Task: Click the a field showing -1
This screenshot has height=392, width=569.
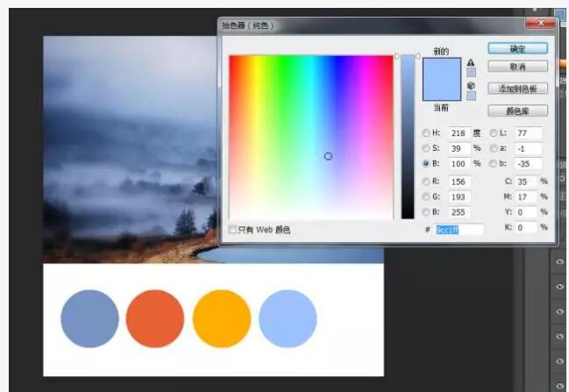Action: point(529,148)
